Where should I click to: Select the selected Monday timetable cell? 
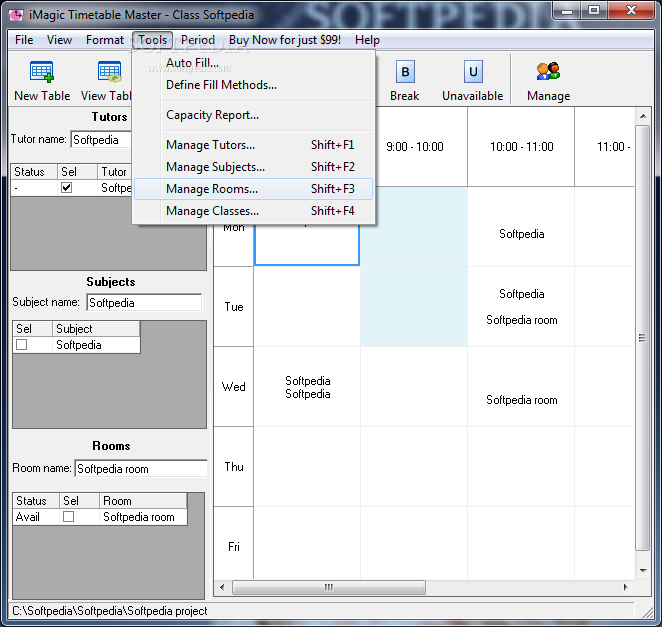tap(307, 244)
